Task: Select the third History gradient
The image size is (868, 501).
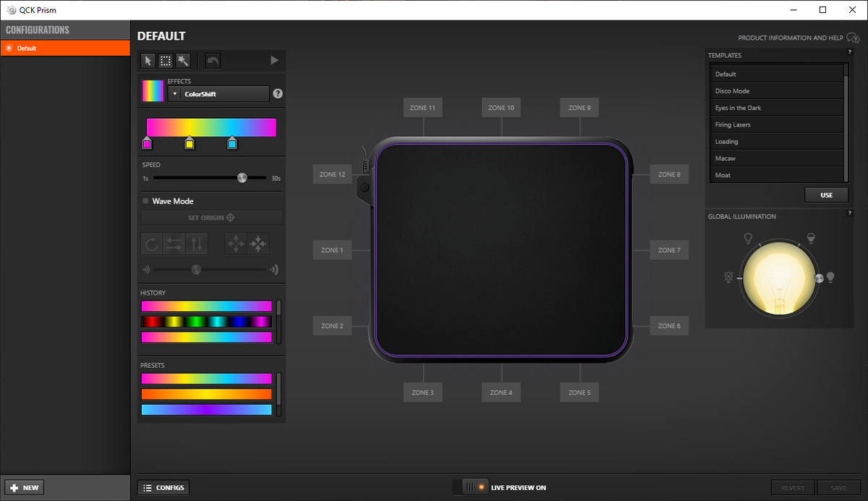Action: 207,337
